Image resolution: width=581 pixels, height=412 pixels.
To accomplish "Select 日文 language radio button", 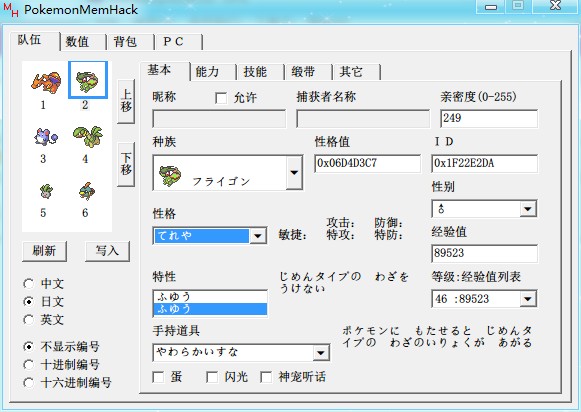I will [x=29, y=302].
